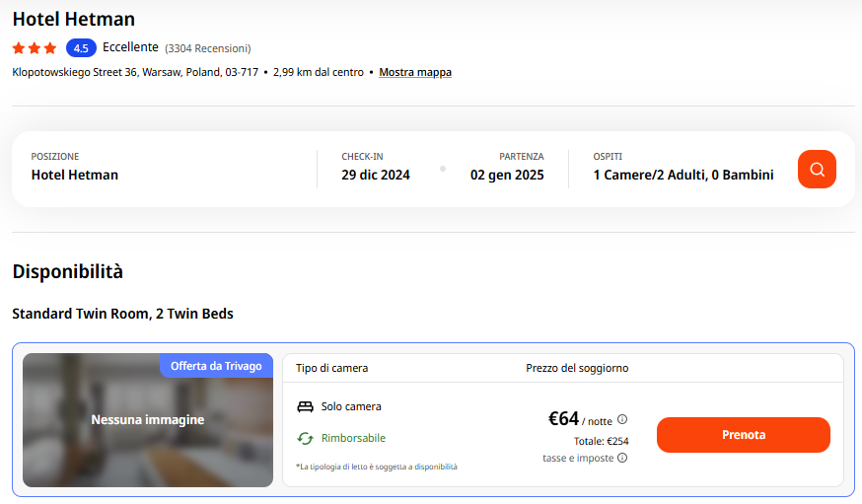Click the €64 per night price
Image resolution: width=862 pixels, height=504 pixels.
[x=563, y=418]
